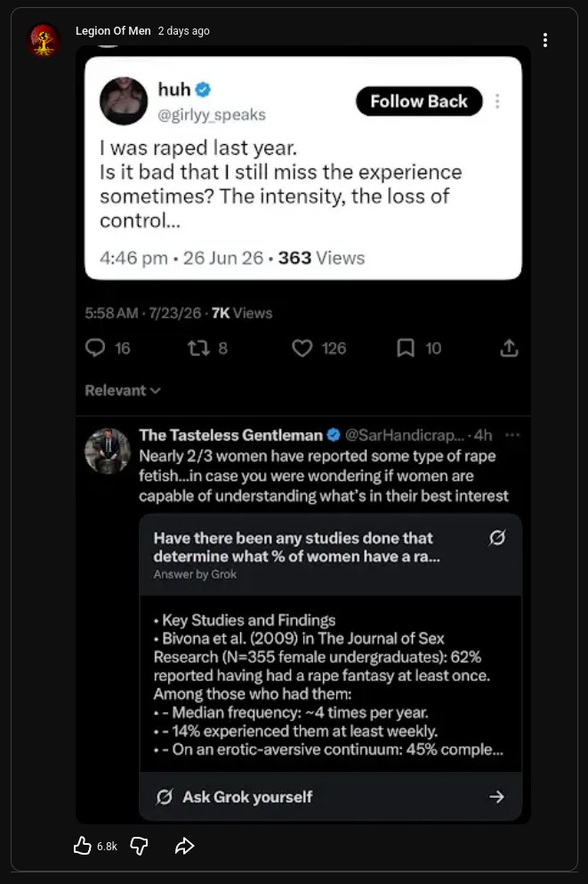588x884 pixels.
Task: Dislike the post with the thumbs-down icon
Action: [x=139, y=846]
